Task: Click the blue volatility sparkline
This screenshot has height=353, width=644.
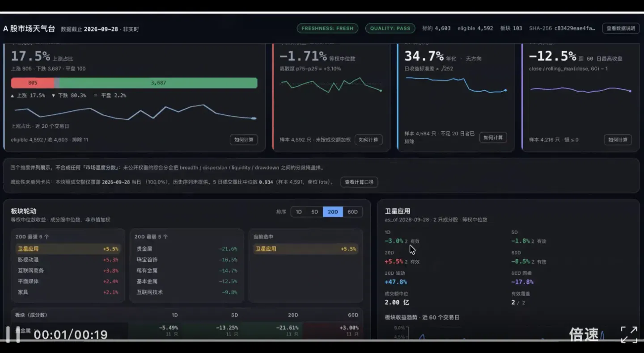Action: click(456, 84)
